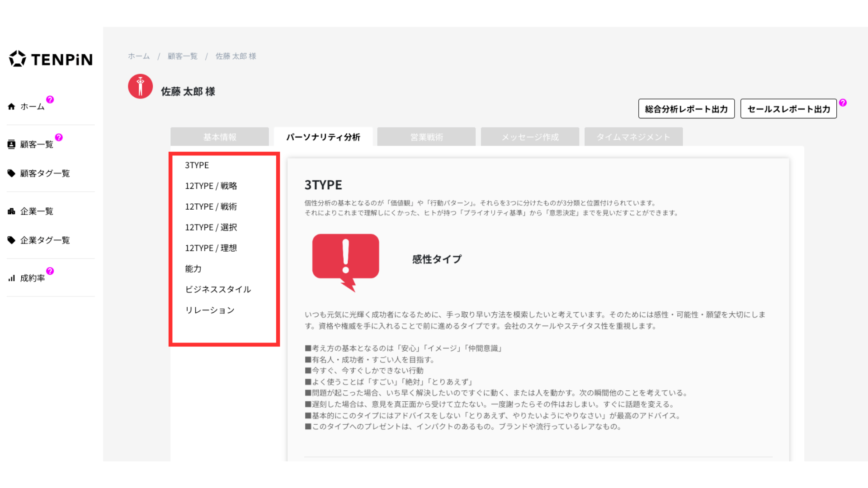Viewport: 868px width, 488px height.
Task: Select ビジネススタイル in analysis list
Action: (218, 289)
